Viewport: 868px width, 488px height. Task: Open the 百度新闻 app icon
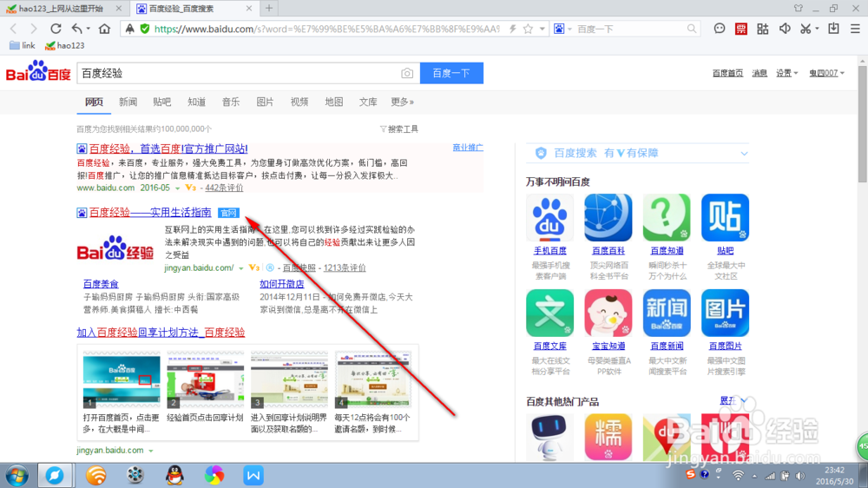[667, 313]
